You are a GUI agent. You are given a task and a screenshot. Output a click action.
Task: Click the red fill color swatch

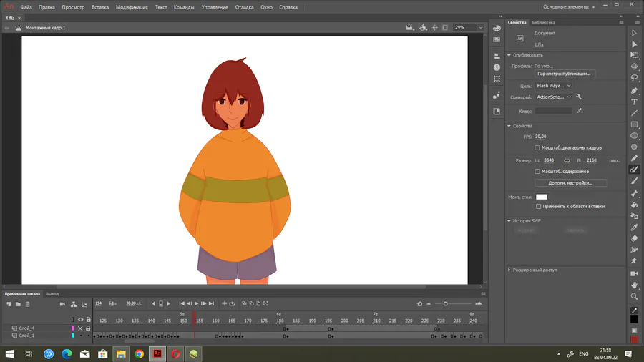pos(634,340)
